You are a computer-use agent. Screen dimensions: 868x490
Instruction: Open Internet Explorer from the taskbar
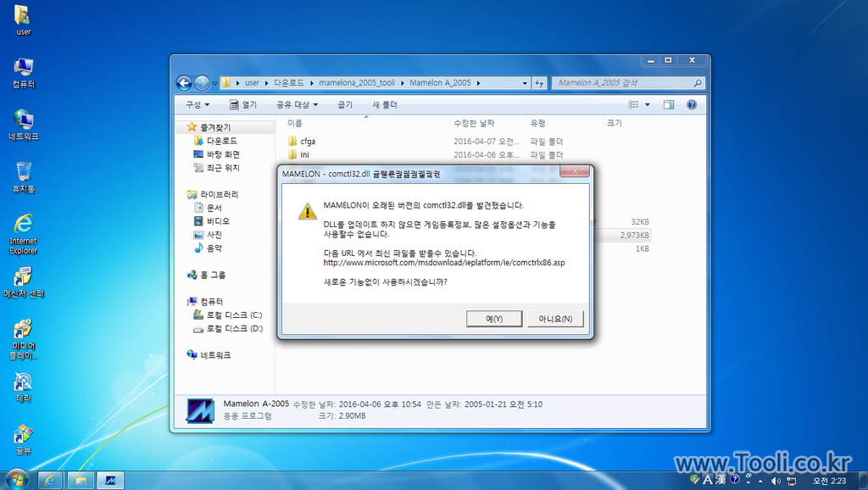pos(50,480)
